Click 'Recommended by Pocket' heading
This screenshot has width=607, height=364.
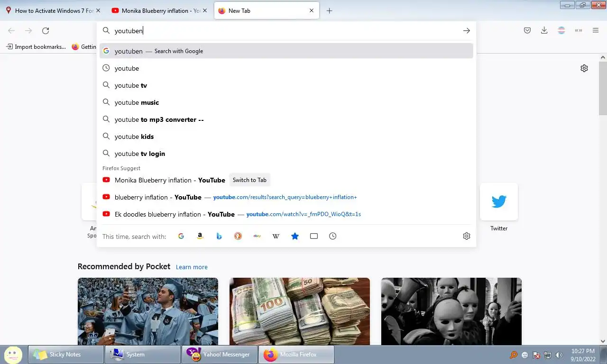click(124, 266)
